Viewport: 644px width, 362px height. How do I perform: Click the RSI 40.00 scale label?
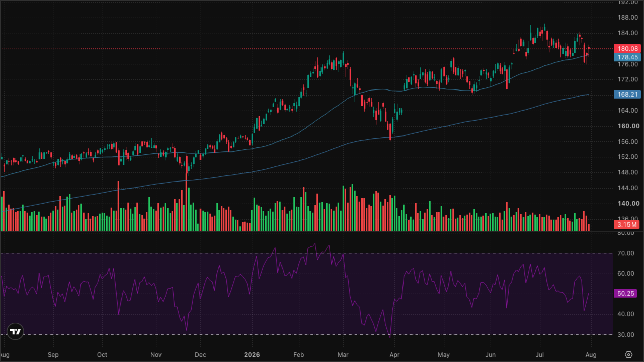click(626, 314)
